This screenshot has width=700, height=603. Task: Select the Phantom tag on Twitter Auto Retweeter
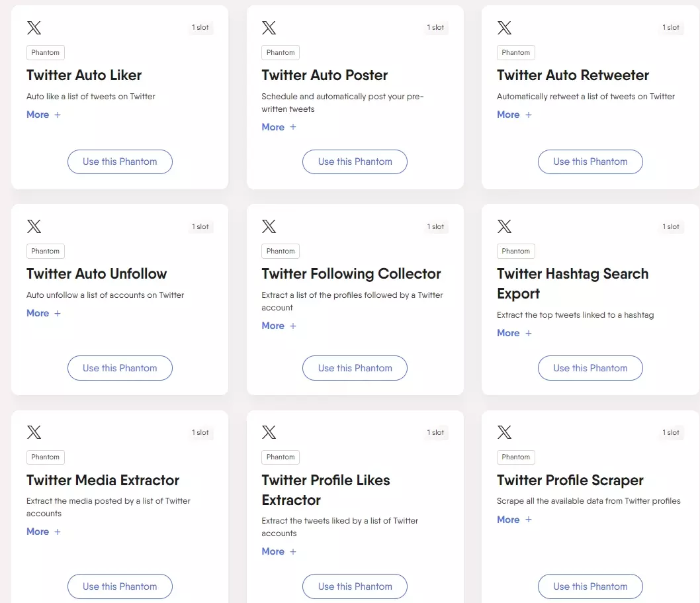pos(515,52)
